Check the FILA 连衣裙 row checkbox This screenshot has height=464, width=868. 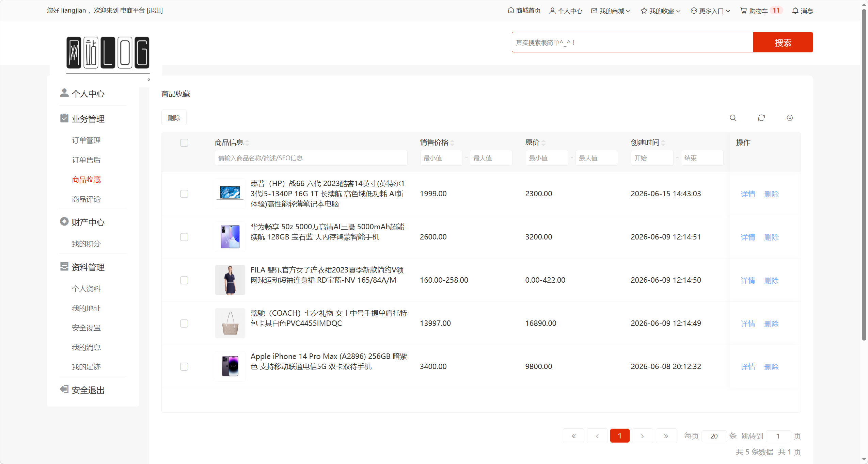pos(184,280)
